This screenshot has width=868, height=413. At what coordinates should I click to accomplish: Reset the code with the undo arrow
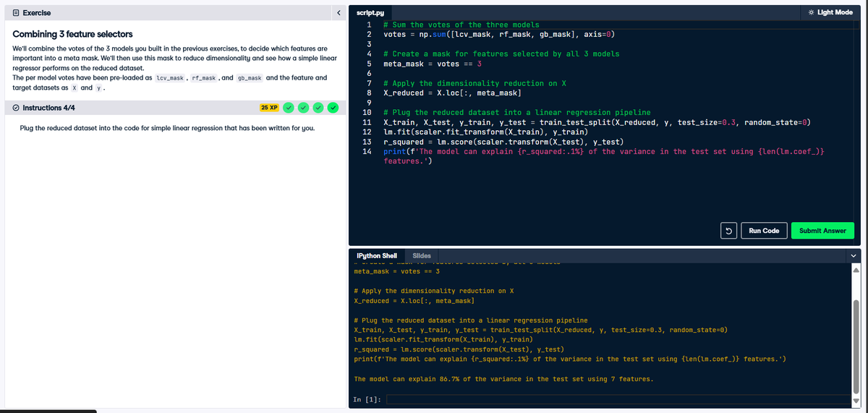[729, 231]
